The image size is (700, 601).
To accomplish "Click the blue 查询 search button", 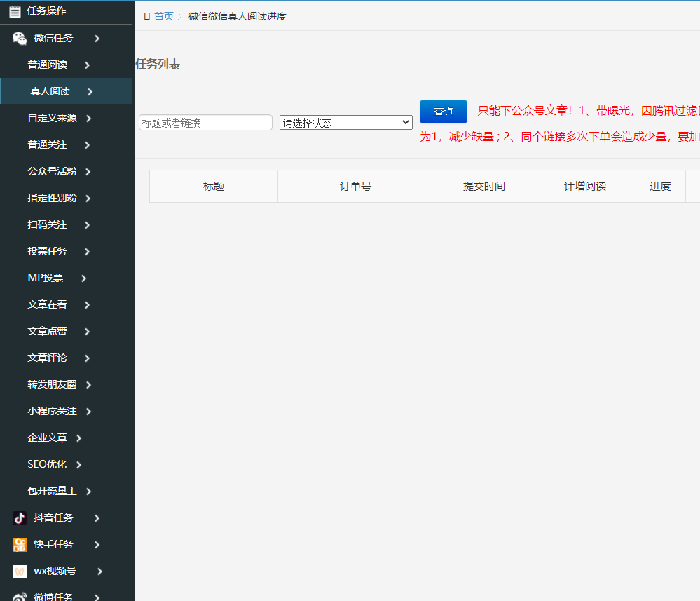I will 443,112.
